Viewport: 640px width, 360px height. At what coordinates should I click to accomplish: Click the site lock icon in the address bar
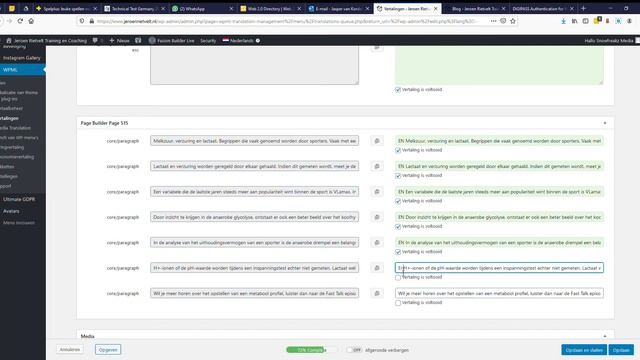(91, 21)
